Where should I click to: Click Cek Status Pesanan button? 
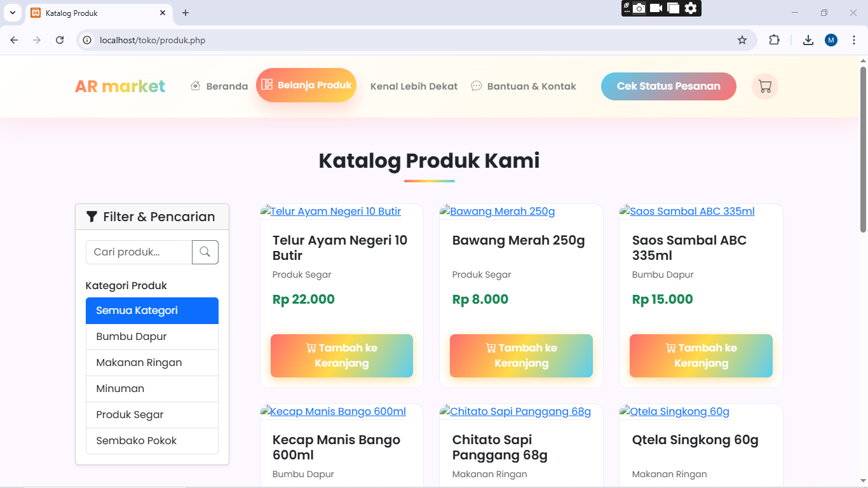pyautogui.click(x=668, y=86)
